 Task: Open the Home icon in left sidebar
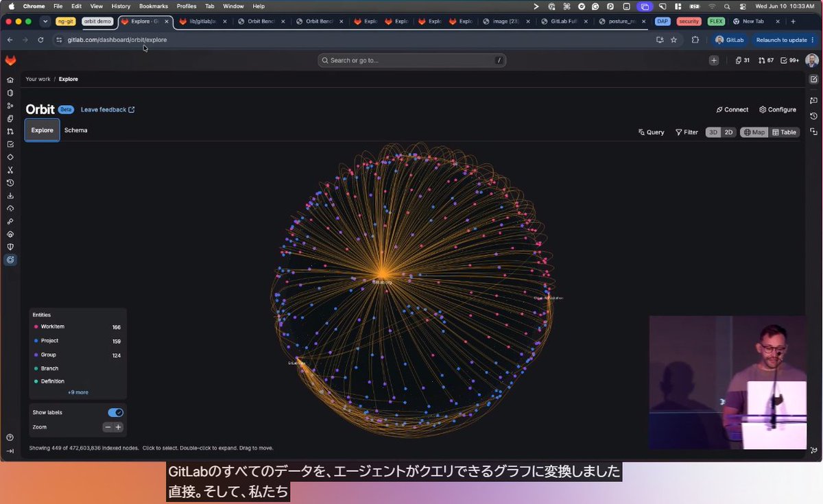10,80
